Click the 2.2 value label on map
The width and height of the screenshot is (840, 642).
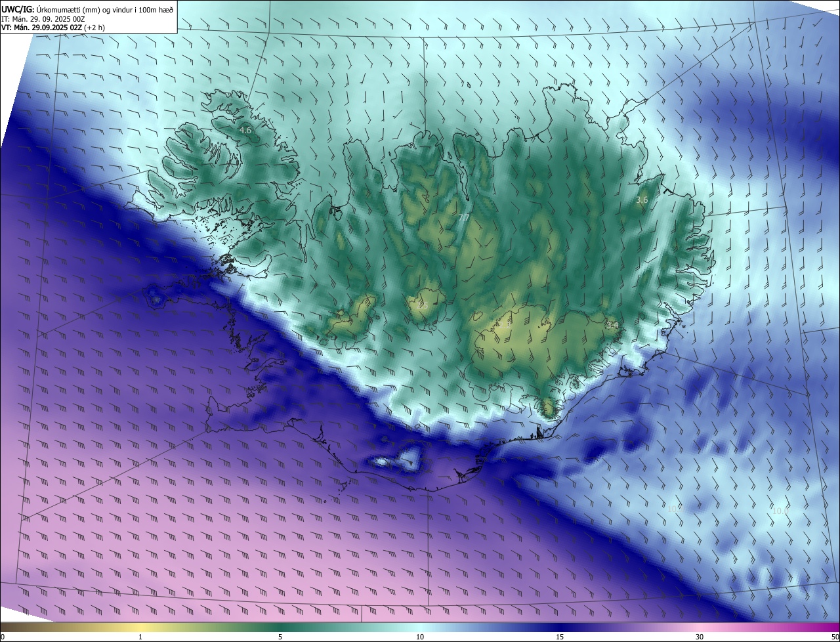tap(504, 325)
